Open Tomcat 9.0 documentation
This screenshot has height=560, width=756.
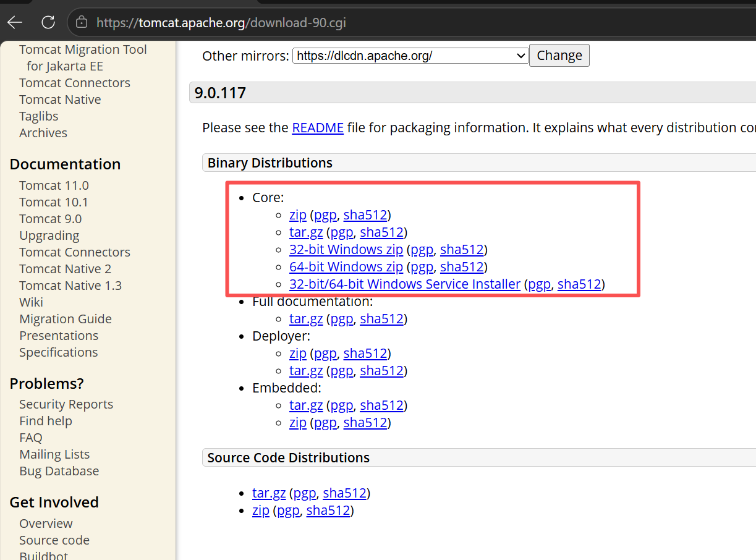(x=51, y=219)
